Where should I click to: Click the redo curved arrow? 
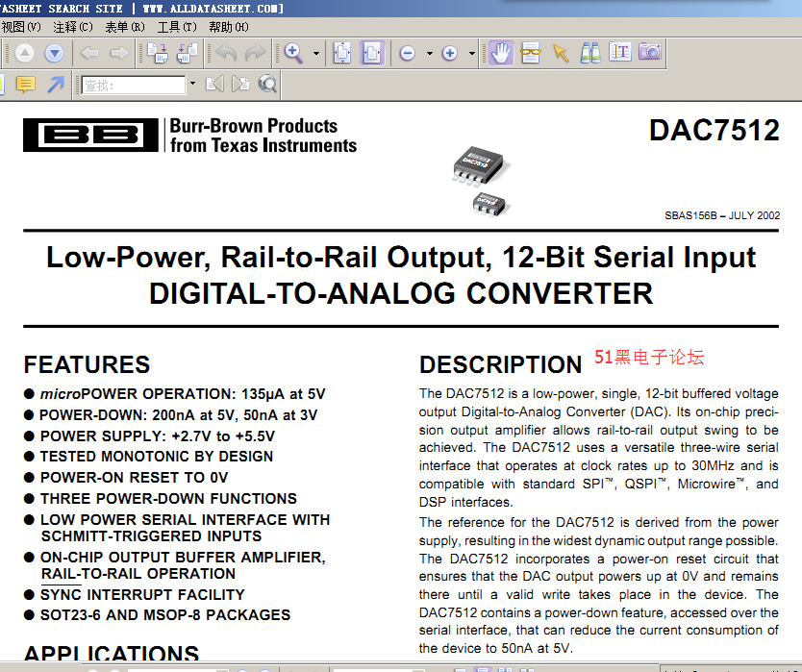(x=256, y=53)
